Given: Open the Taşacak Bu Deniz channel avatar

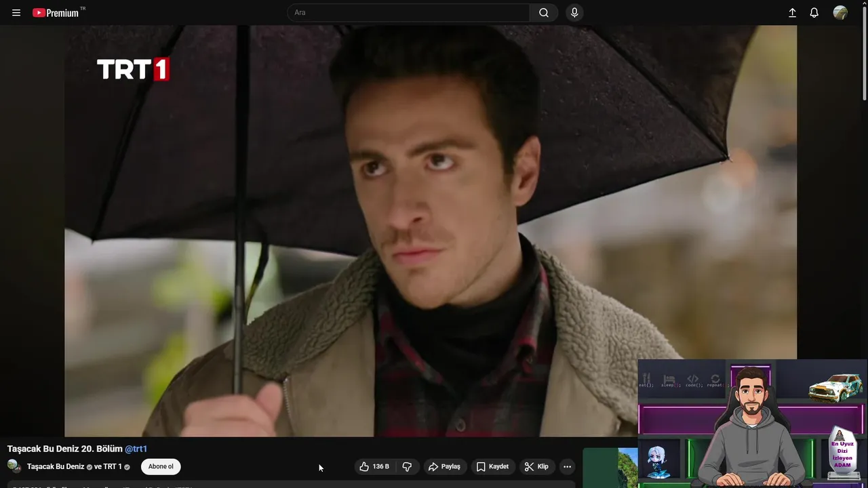Looking at the screenshot, I should tap(14, 466).
